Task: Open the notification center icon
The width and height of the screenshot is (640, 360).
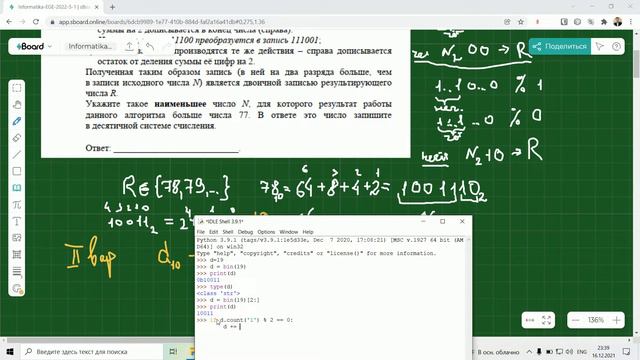Action: (x=626, y=351)
